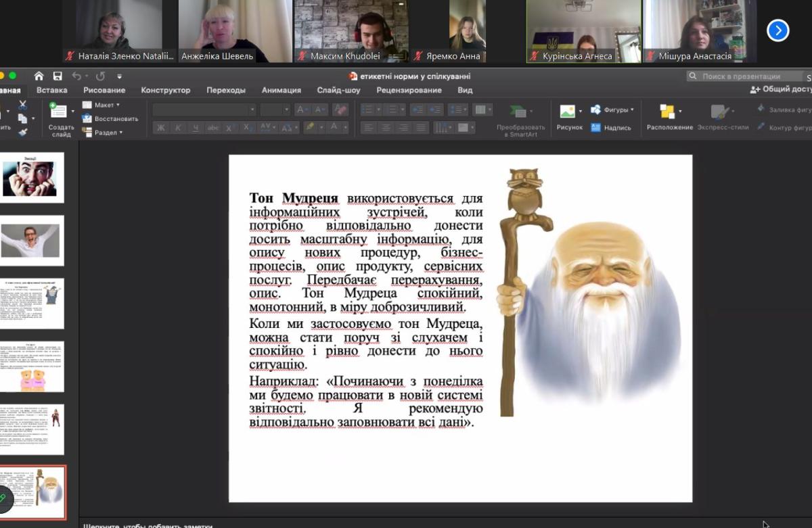The width and height of the screenshot is (812, 528).
Task: Switch to the Анимация tab
Action: click(281, 90)
